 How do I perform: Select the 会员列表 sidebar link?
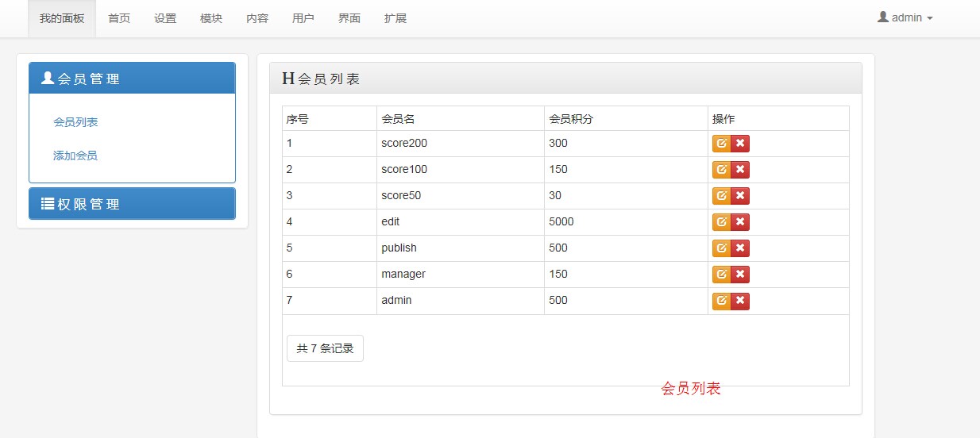[75, 122]
